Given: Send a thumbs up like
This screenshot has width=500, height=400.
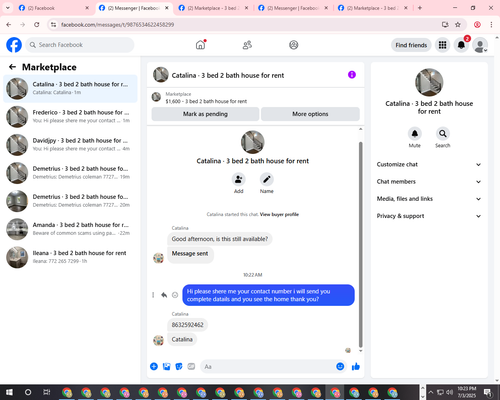Looking at the screenshot, I should pyautogui.click(x=356, y=367).
